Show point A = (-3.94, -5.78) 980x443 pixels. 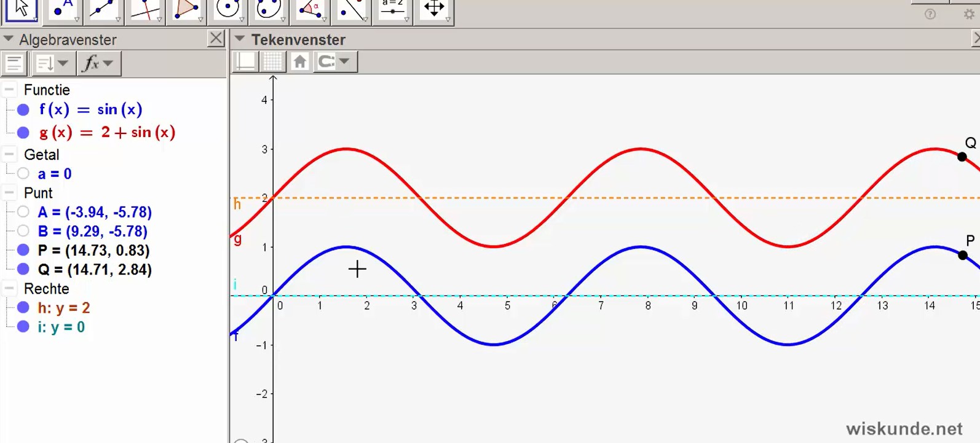tap(23, 212)
